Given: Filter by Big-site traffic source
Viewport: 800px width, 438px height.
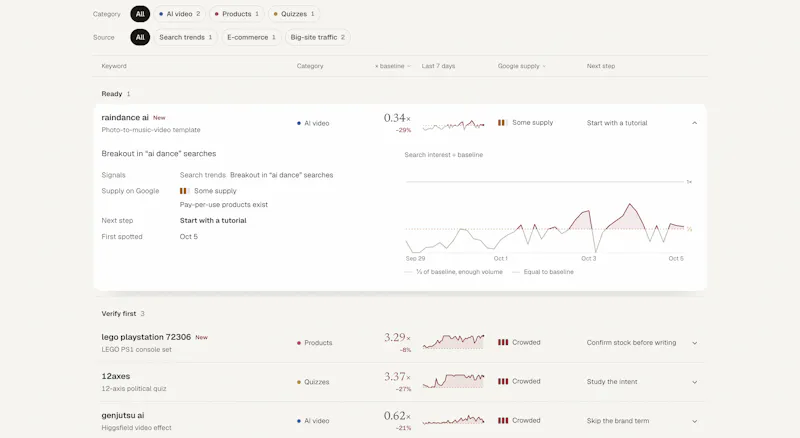Looking at the screenshot, I should (317, 37).
